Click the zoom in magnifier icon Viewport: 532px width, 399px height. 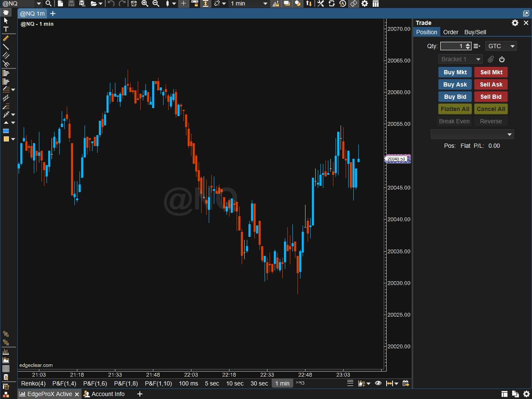[145, 4]
